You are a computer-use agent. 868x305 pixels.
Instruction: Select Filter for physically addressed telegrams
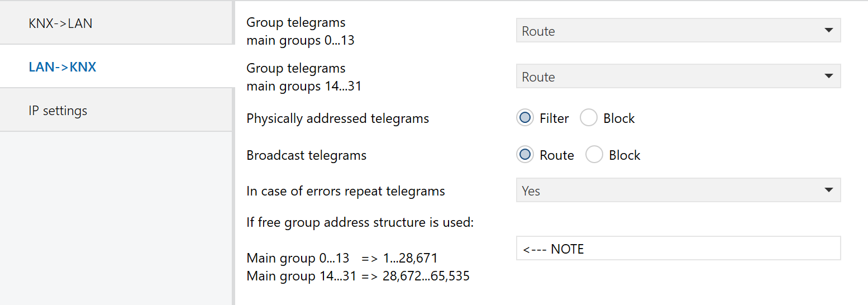point(525,118)
